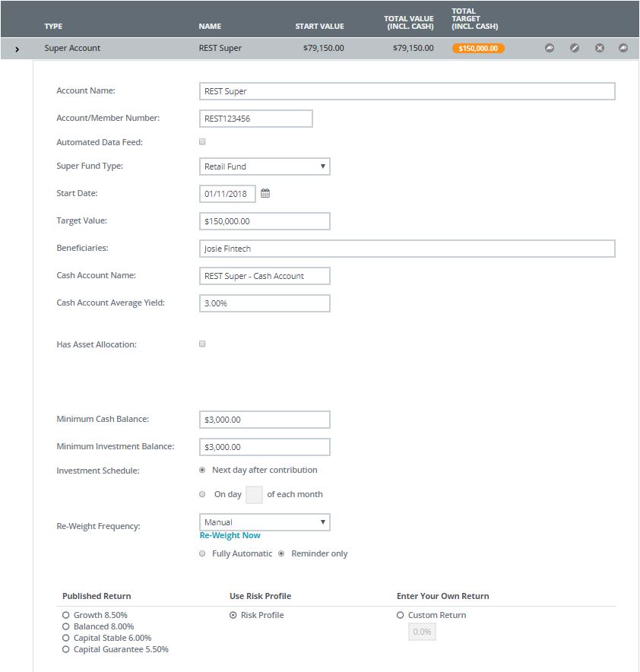This screenshot has height=672, width=640.
Task: Choose the Fully Automatic radio button
Action: (202, 553)
